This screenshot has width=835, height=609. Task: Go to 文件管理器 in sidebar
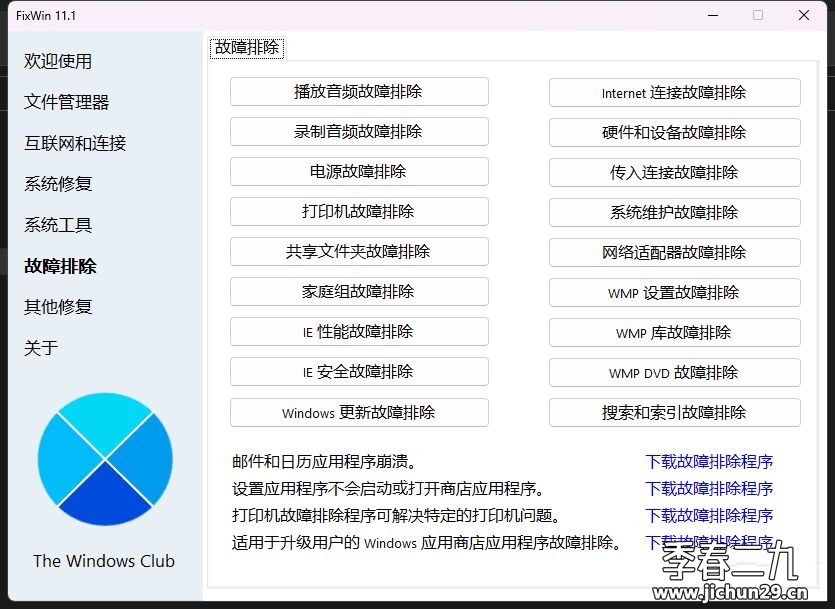(x=67, y=102)
